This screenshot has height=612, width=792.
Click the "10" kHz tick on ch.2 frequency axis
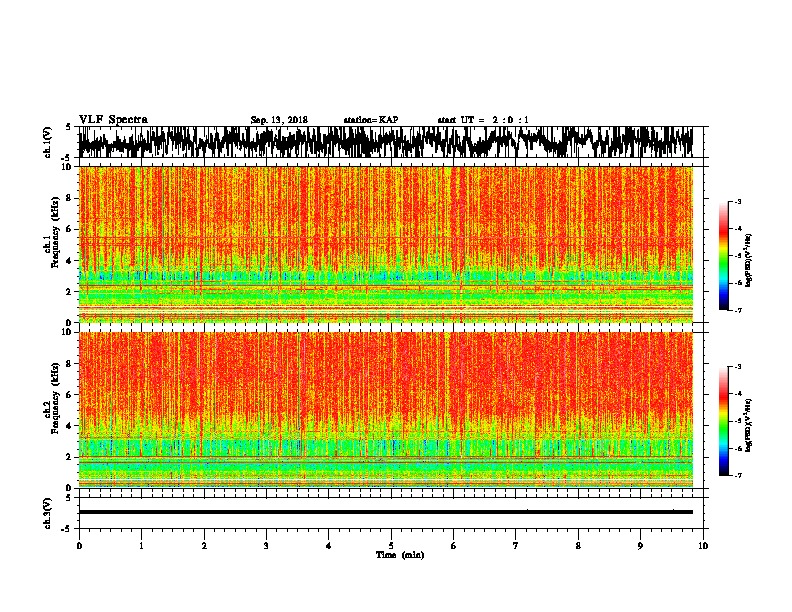pyautogui.click(x=67, y=332)
